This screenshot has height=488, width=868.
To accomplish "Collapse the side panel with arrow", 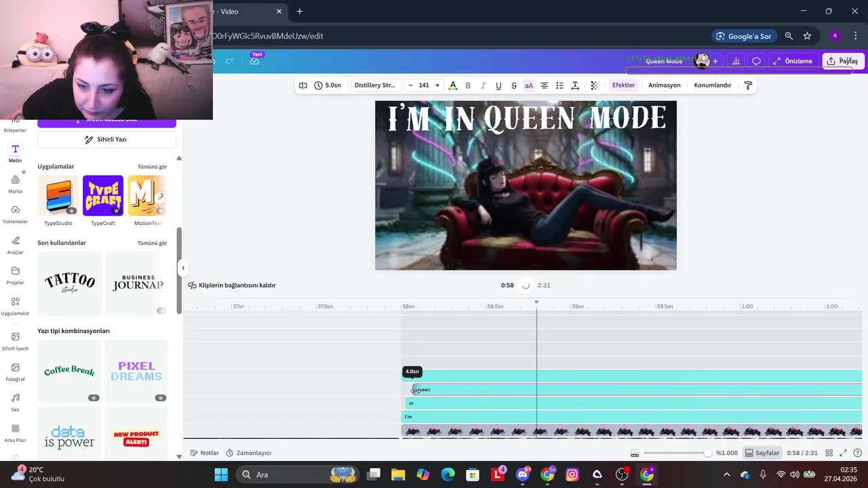I will click(183, 268).
